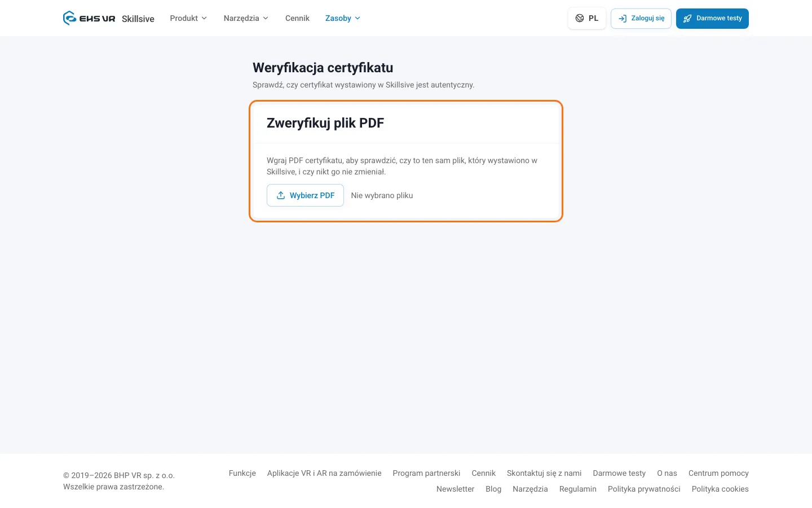Open Polityka prywatności footer link
Screen dimensions: 812x508
644,489
